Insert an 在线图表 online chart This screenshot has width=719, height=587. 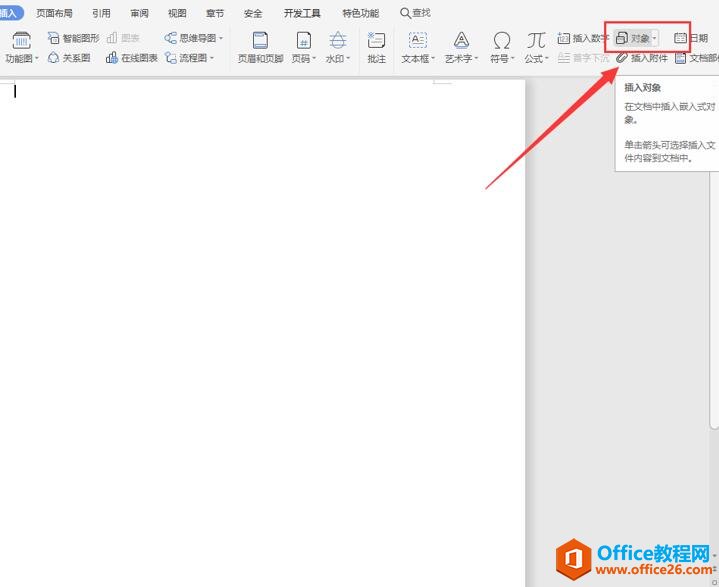(x=132, y=58)
